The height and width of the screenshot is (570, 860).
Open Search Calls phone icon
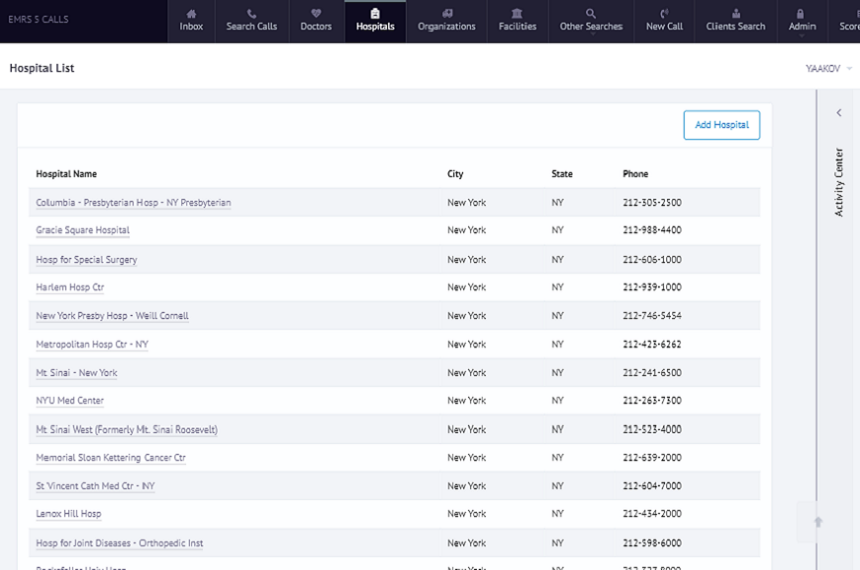click(x=252, y=13)
